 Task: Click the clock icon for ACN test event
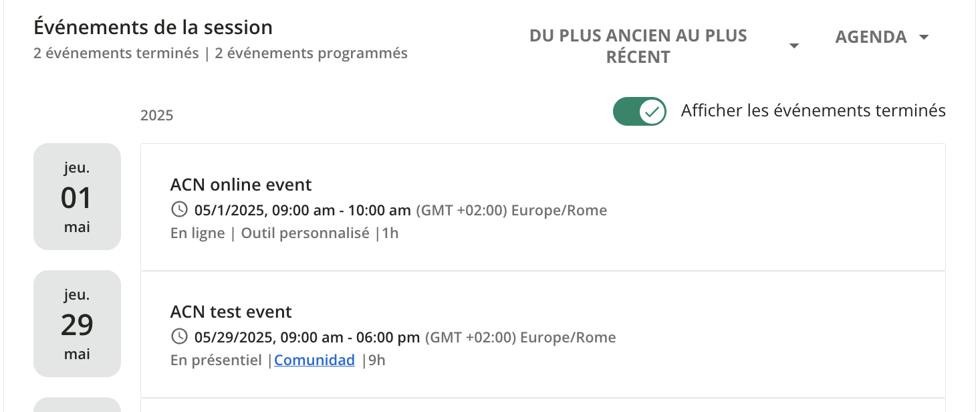coord(179,337)
